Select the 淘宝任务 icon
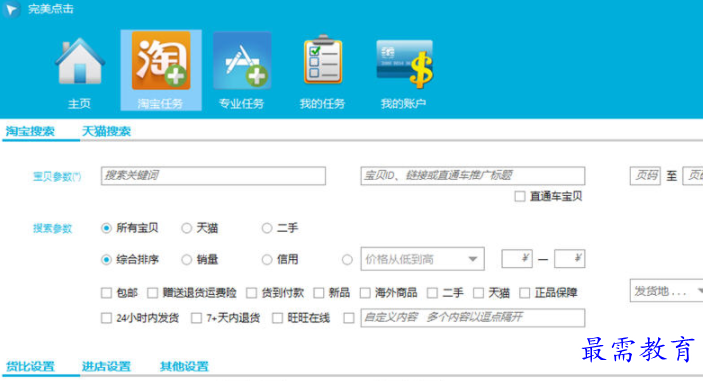The image size is (703, 381). (161, 61)
